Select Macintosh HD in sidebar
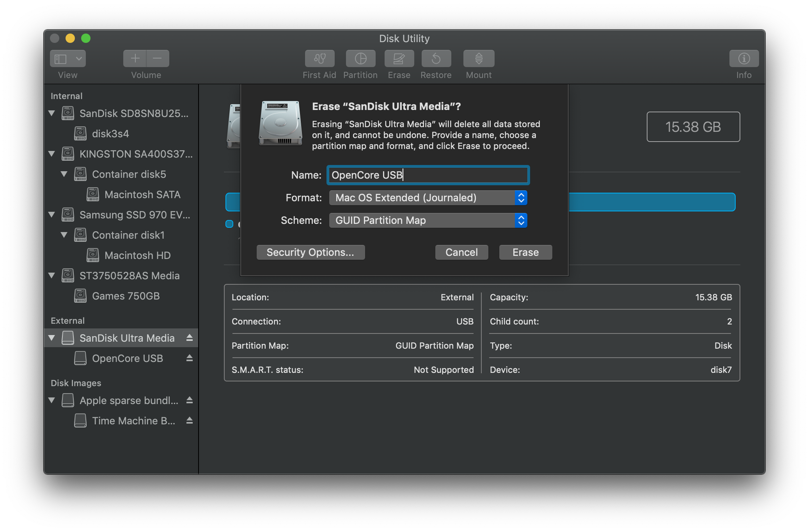809x532 pixels. [137, 255]
